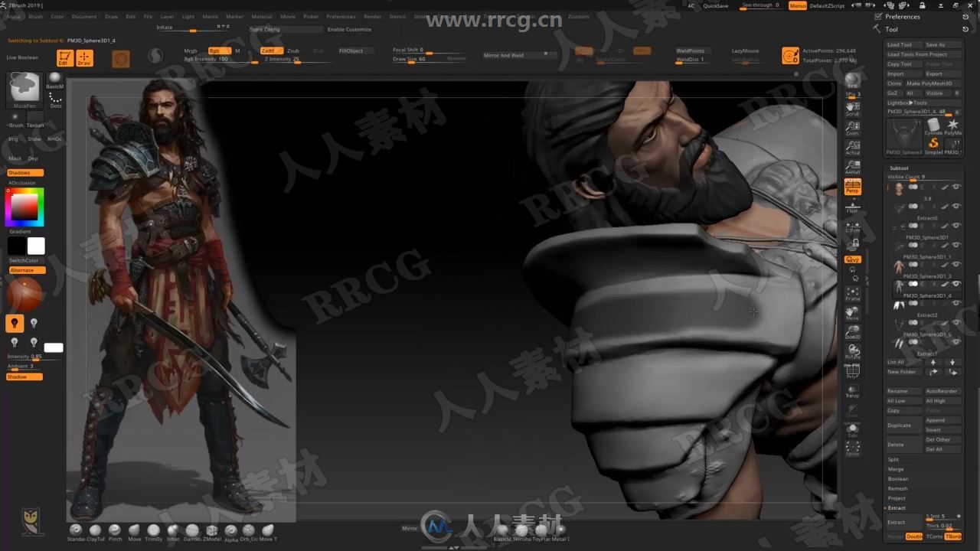Open the Dots stroke selector
Screen dimensions: 980x551
[55, 99]
